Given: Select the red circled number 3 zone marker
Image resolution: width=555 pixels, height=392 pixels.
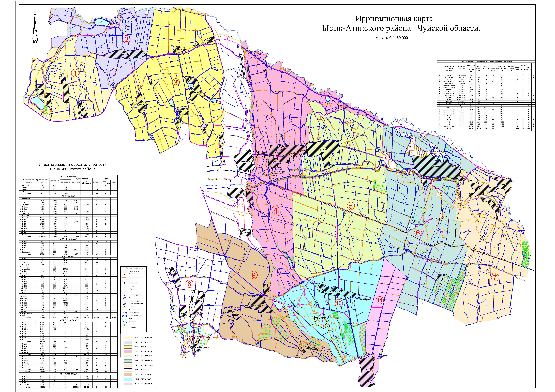Looking at the screenshot, I should pyautogui.click(x=176, y=82).
